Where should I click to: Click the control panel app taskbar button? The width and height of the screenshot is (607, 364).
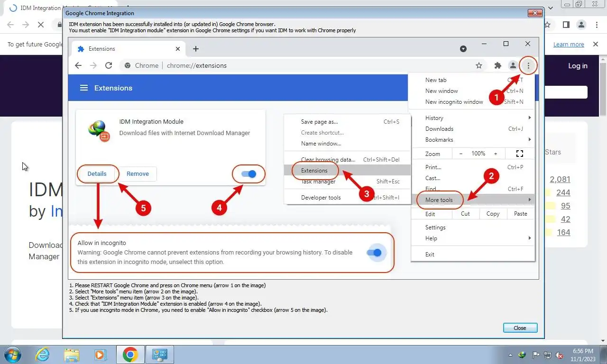coord(160,355)
